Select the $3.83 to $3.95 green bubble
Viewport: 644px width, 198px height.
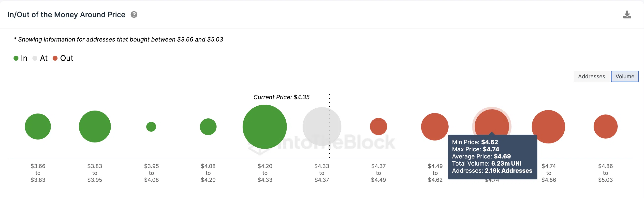[95, 127]
